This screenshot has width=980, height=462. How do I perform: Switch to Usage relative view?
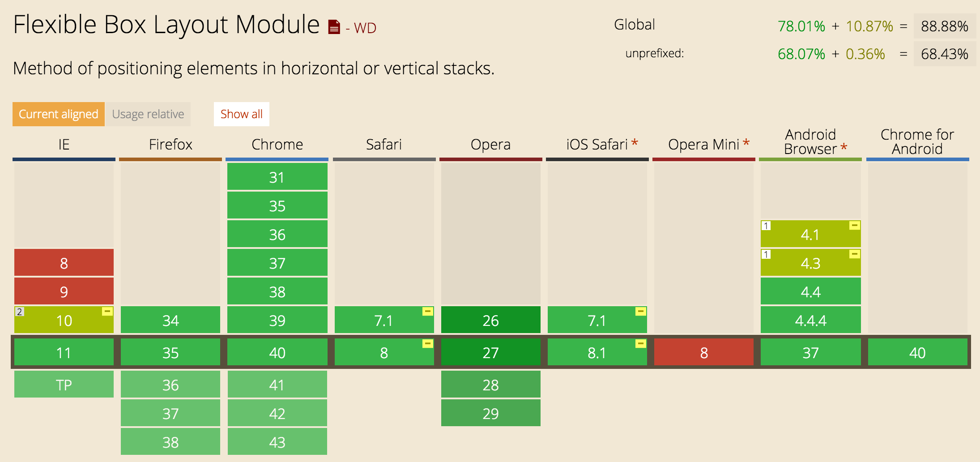[x=148, y=114]
